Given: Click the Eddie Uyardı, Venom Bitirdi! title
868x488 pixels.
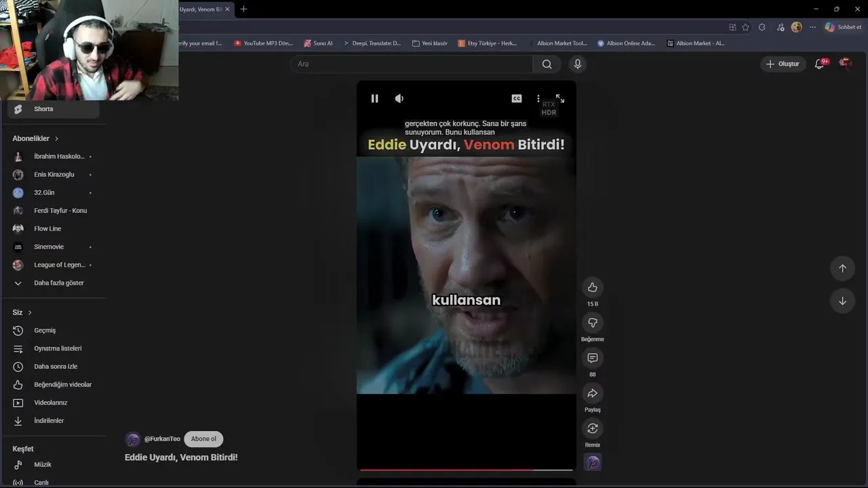Looking at the screenshot, I should point(181,457).
